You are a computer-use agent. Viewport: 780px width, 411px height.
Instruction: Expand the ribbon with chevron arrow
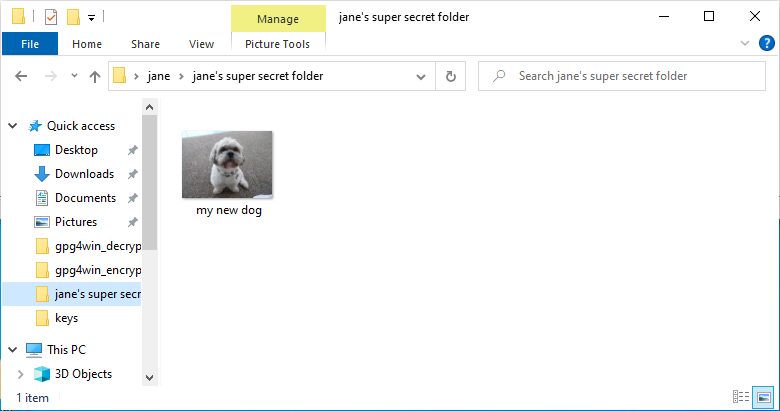[x=745, y=43]
